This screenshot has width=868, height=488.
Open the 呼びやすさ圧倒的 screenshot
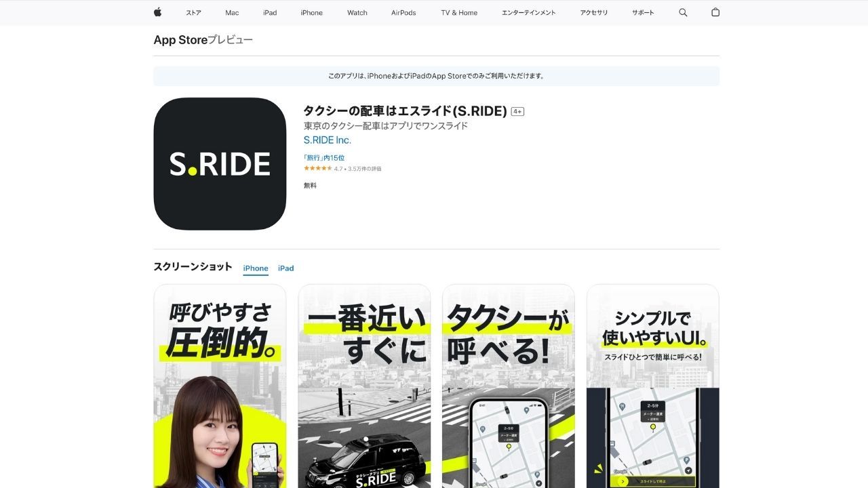click(220, 386)
